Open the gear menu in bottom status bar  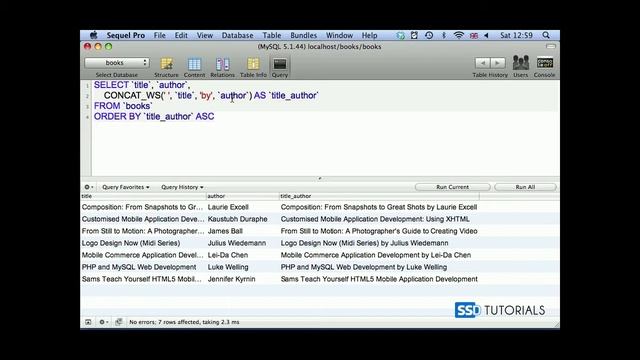click(x=103, y=322)
